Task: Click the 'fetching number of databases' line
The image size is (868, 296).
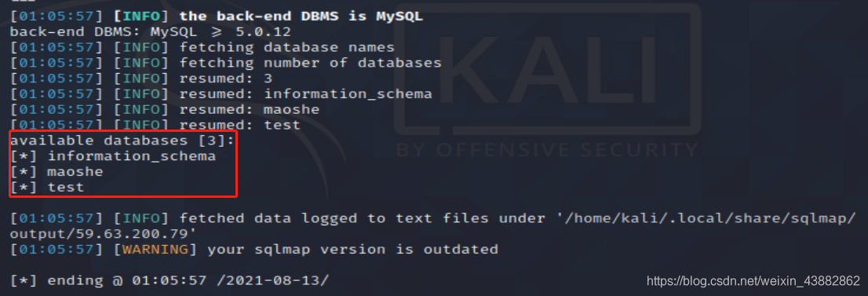Action: [x=226, y=63]
